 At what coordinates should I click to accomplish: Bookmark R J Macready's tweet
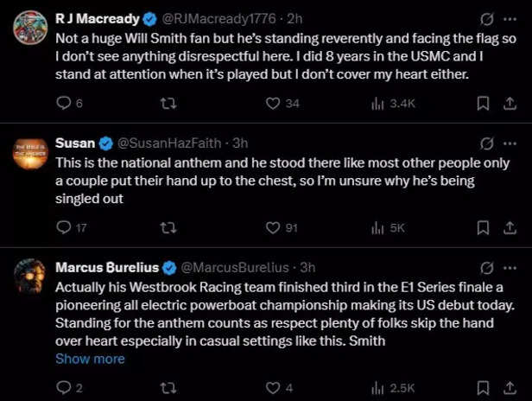click(x=484, y=104)
